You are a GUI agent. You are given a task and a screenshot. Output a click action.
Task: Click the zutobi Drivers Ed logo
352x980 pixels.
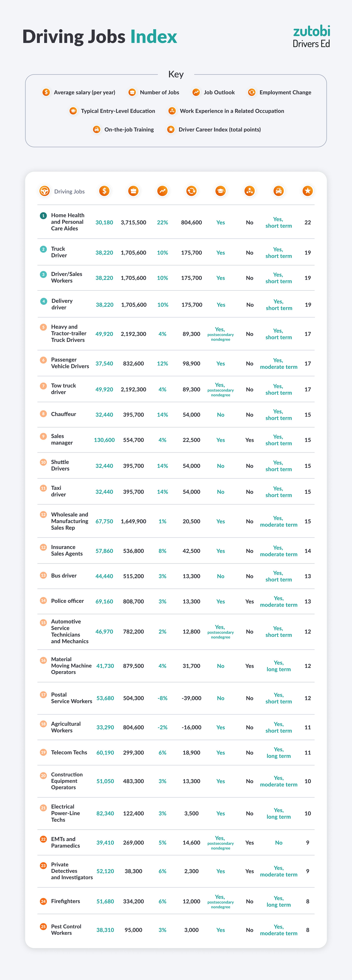click(x=311, y=37)
